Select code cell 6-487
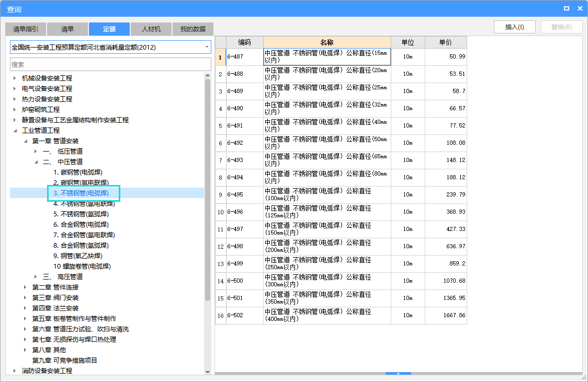Image resolution: width=588 pixels, height=382 pixels. click(x=244, y=57)
